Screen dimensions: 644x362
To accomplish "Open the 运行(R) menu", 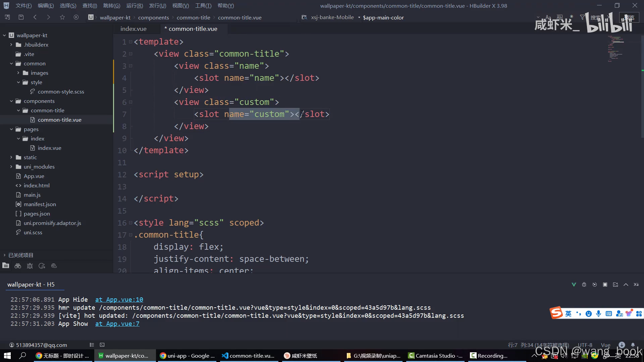I will click(135, 6).
